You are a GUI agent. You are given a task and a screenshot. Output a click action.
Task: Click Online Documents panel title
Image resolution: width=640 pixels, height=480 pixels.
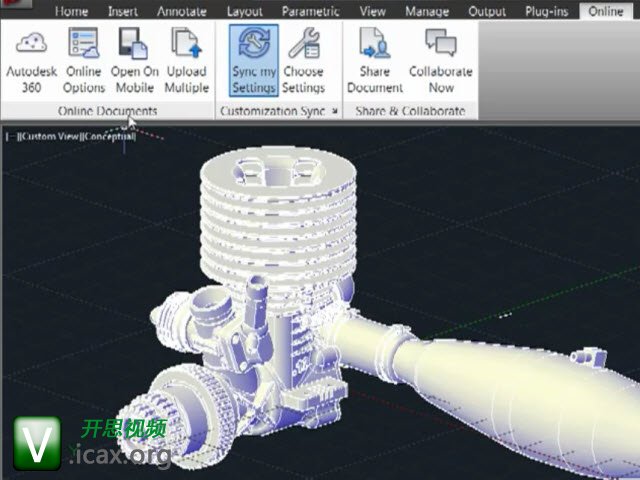[x=107, y=111]
